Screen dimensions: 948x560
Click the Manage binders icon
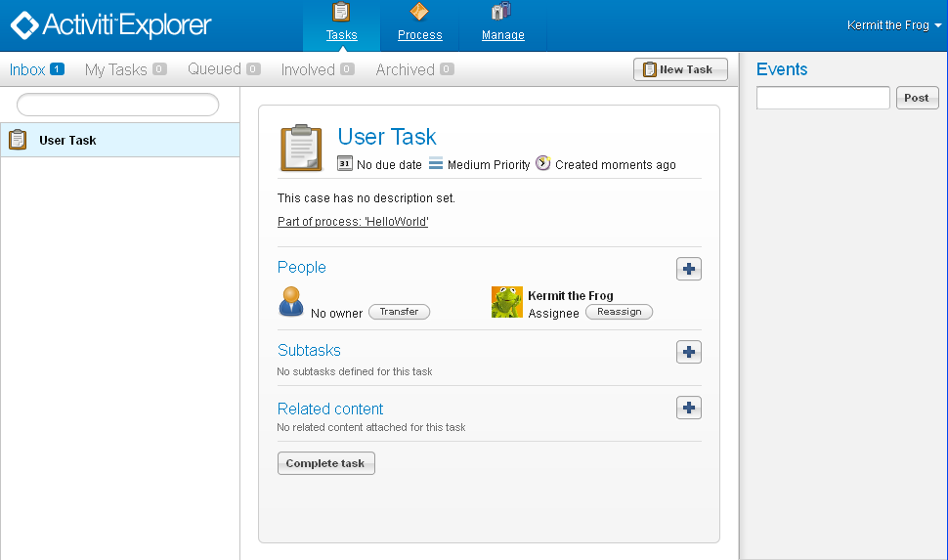point(501,11)
